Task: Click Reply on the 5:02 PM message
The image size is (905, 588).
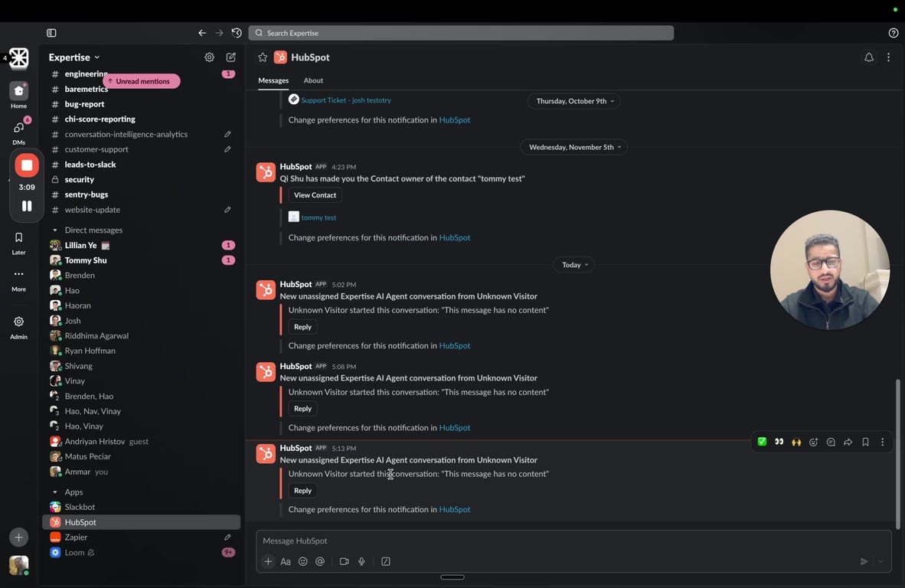Action: coord(302,327)
